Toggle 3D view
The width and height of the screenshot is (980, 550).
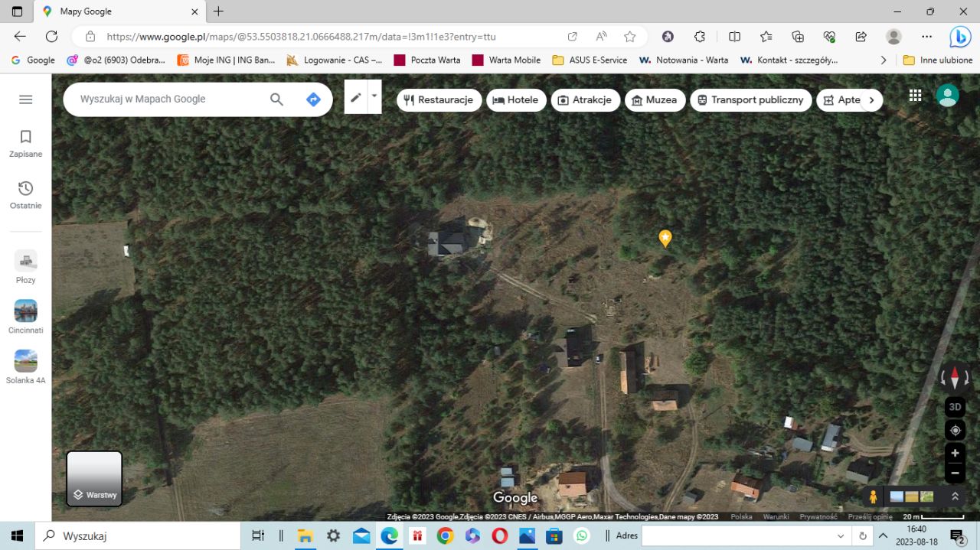click(x=955, y=407)
